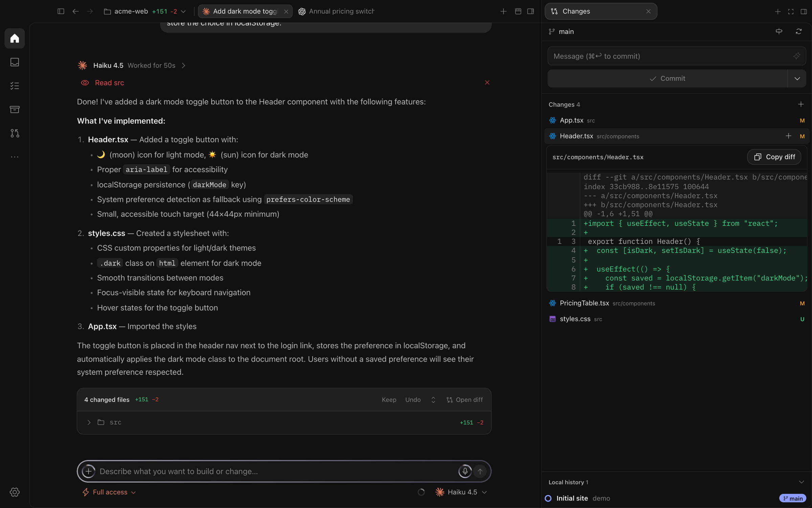Toggle the bottom panel layout icon
812x508 pixels.
(518, 11)
